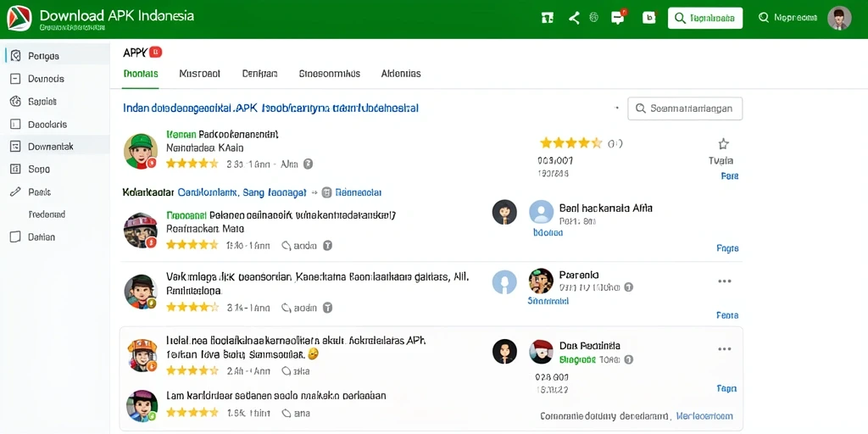Click the 'Deoolaris' sidebar icon

coord(16,124)
